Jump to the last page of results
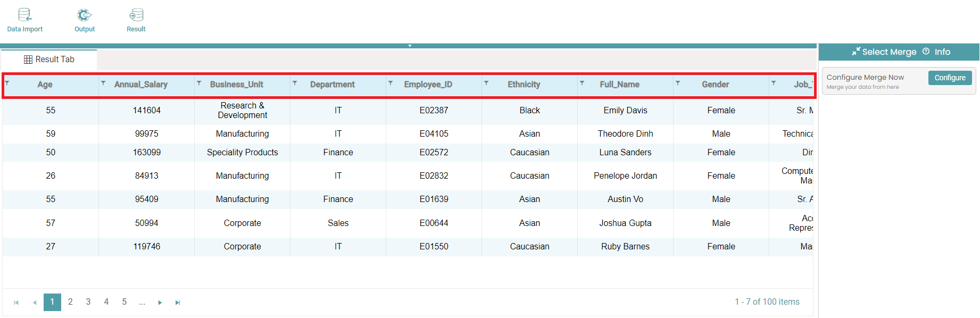 pos(178,303)
